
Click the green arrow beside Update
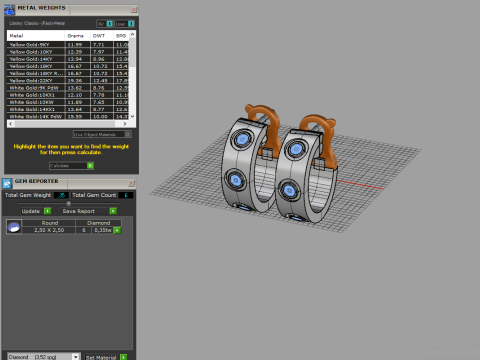(48, 211)
